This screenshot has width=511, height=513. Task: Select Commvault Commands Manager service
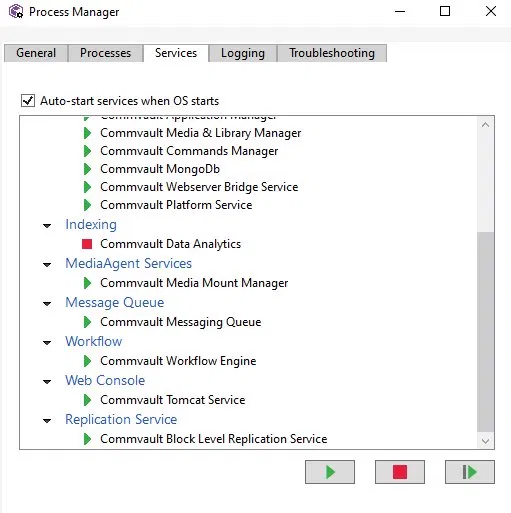point(189,151)
